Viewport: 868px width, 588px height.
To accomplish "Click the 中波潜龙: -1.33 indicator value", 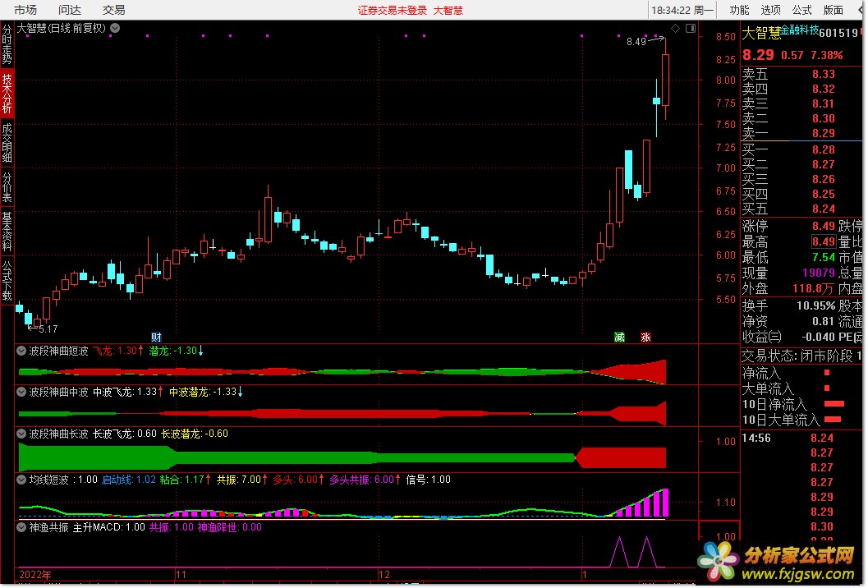I will pos(206,392).
